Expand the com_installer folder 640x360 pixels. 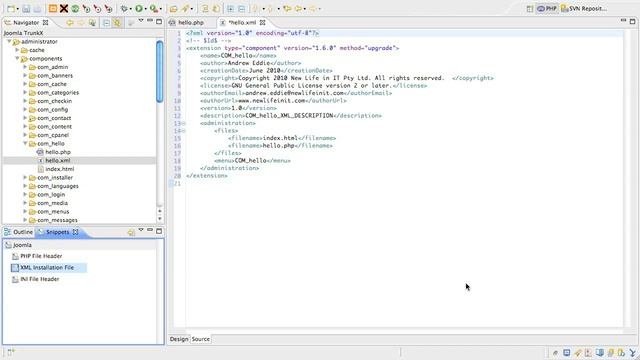(x=25, y=177)
